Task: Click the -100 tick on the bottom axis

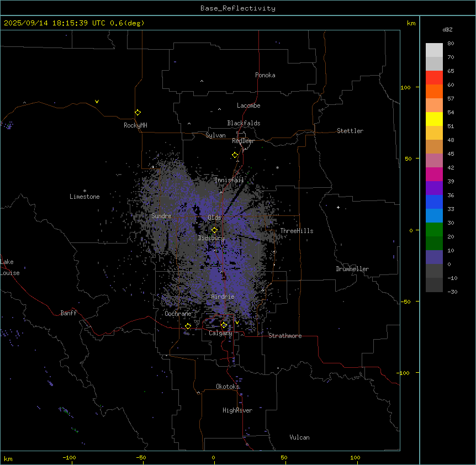Action: [x=69, y=457]
